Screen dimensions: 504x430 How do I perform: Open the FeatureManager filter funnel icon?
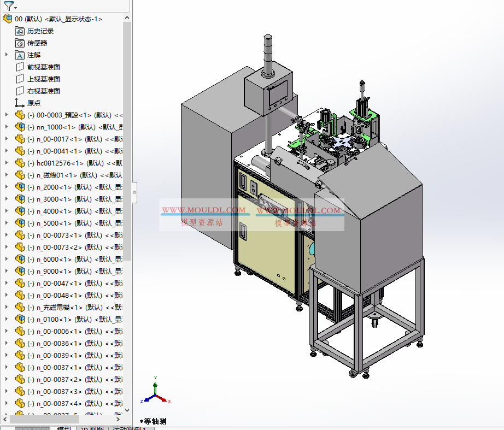pos(8,6)
